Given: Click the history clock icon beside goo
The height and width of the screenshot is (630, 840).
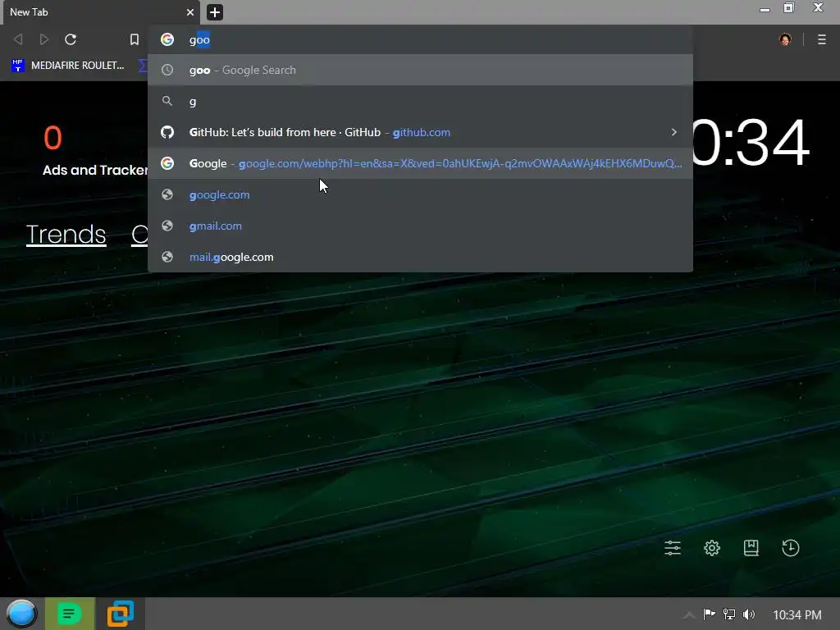Looking at the screenshot, I should pos(167,71).
